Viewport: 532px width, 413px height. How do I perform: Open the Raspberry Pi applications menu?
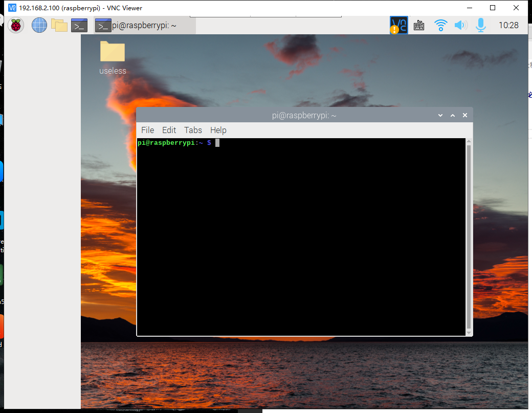click(x=16, y=25)
